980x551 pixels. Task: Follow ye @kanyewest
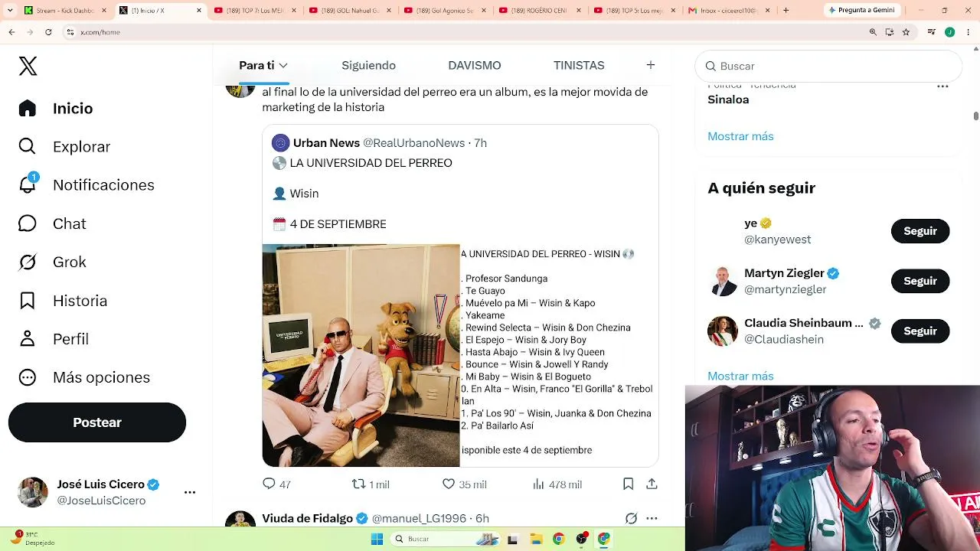tap(920, 231)
